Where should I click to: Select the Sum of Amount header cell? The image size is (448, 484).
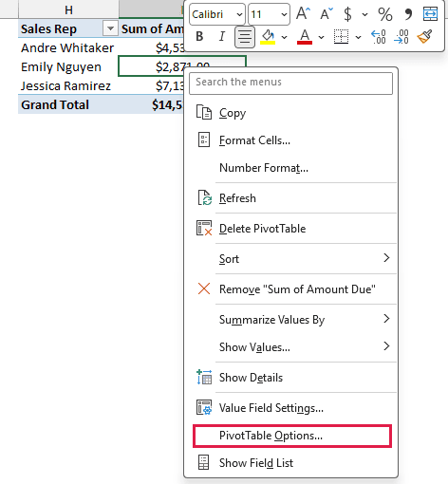[152, 28]
